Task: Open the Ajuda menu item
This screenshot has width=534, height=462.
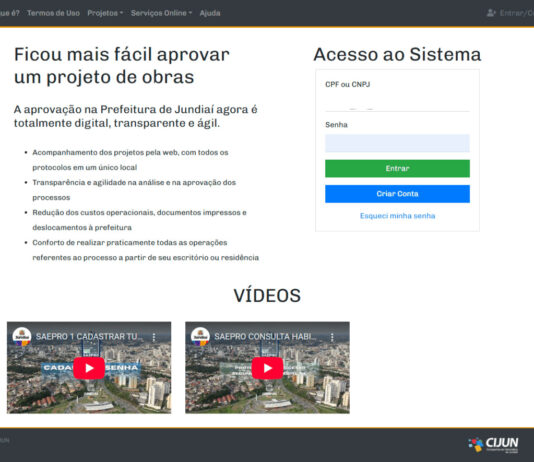Action: (x=210, y=13)
